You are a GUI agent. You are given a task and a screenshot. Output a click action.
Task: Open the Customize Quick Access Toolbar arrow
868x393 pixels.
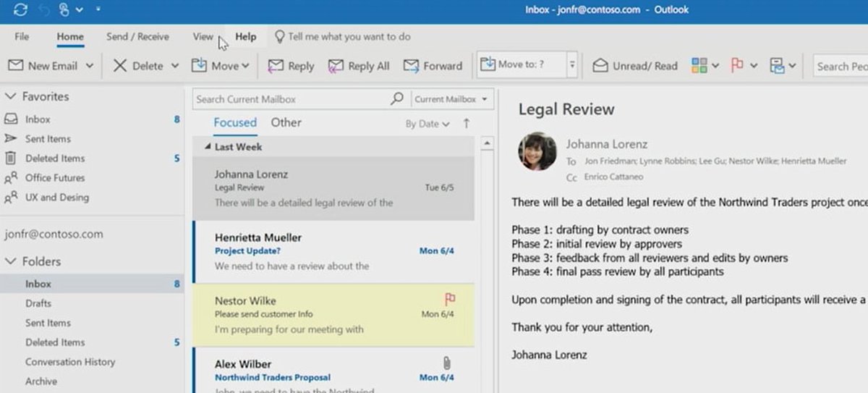[x=98, y=10]
